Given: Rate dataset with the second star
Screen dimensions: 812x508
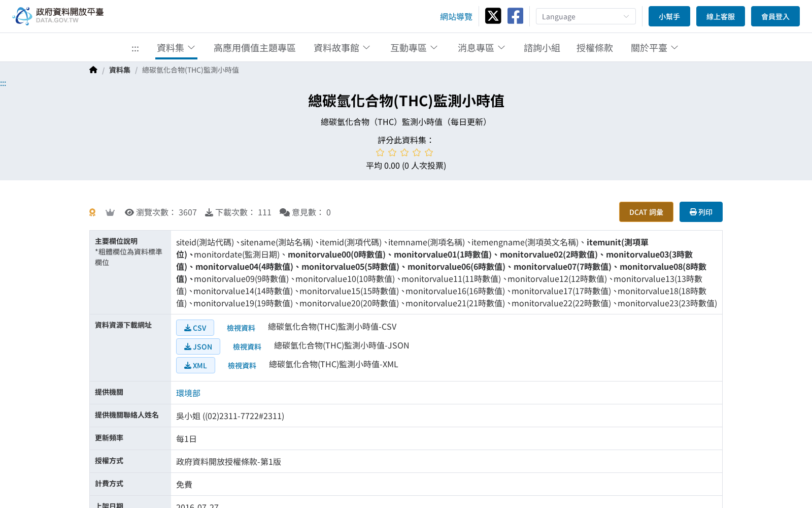Looking at the screenshot, I should tap(392, 152).
